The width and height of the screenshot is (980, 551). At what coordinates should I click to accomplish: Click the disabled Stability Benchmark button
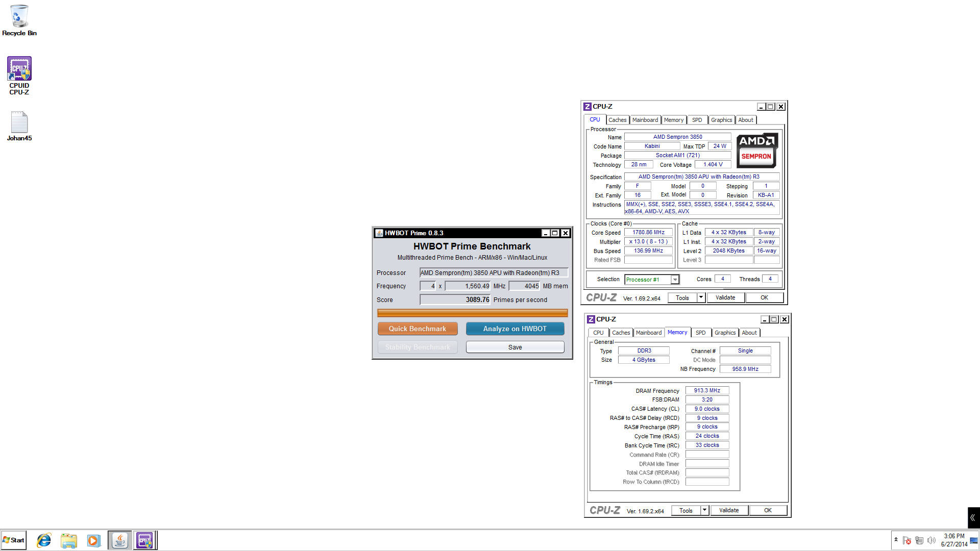tap(418, 347)
